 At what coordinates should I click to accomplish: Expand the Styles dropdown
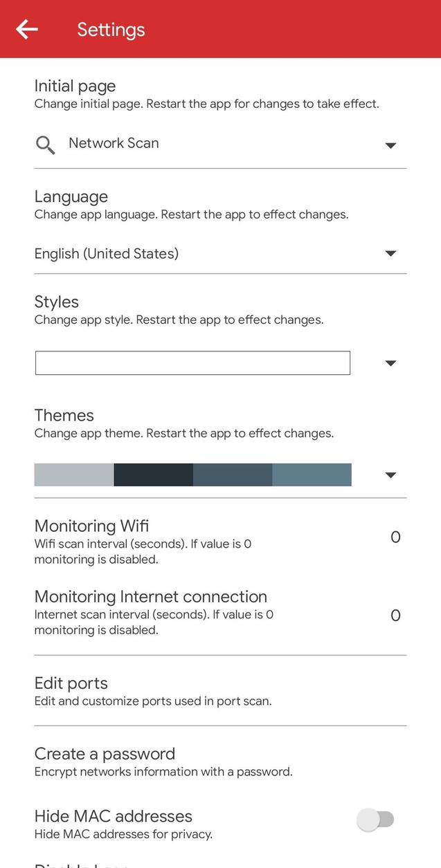coord(390,362)
